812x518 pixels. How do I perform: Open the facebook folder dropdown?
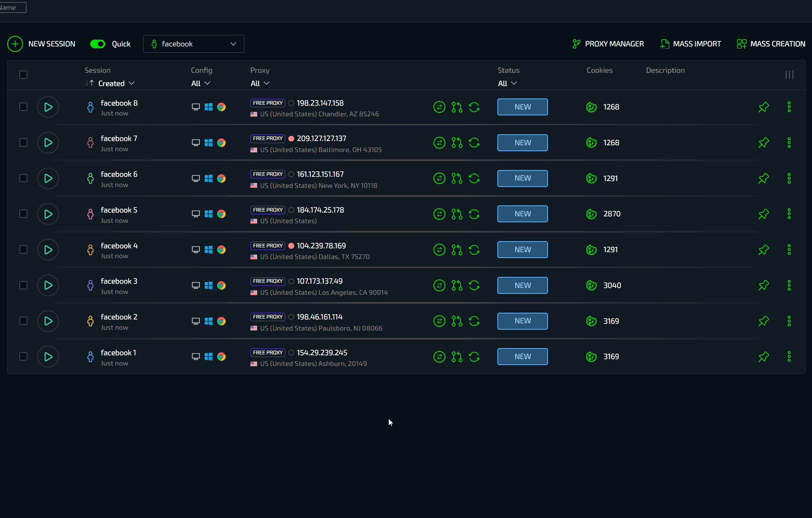pyautogui.click(x=194, y=44)
